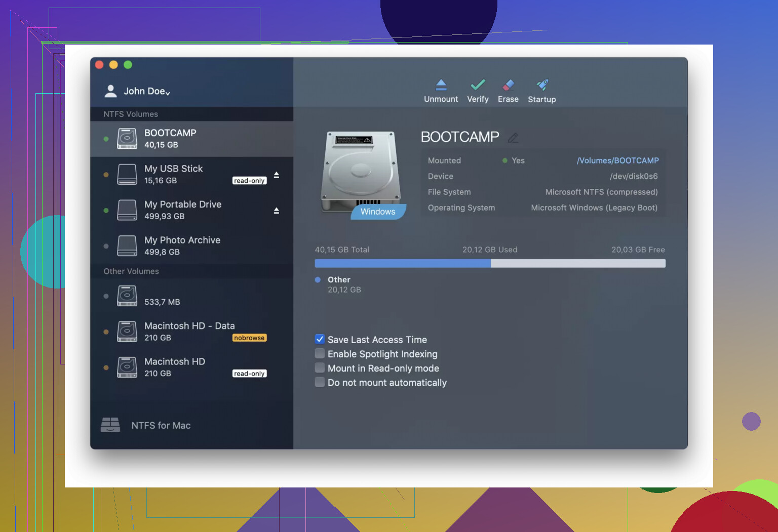Enable Spotlight Indexing checkbox
This screenshot has height=532, width=778.
point(320,354)
